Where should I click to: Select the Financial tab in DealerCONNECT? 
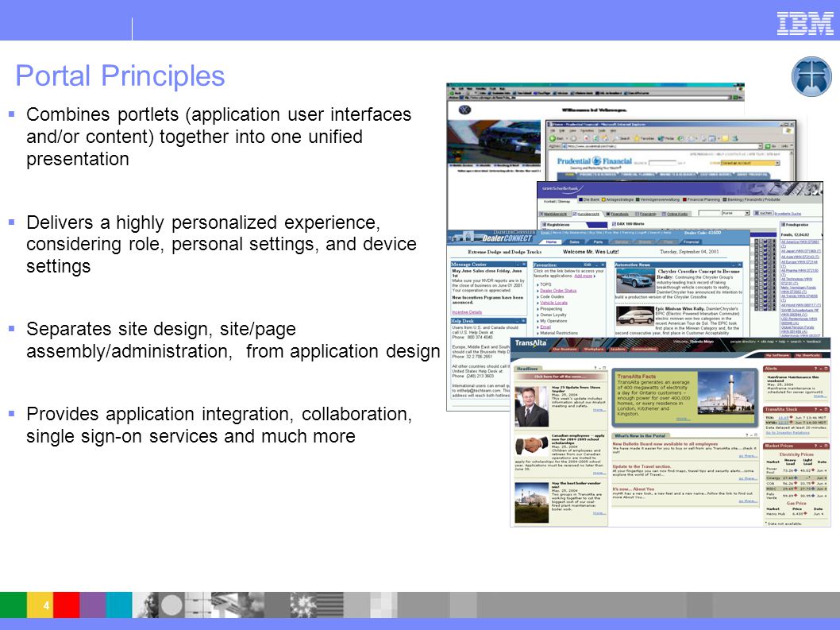click(691, 242)
